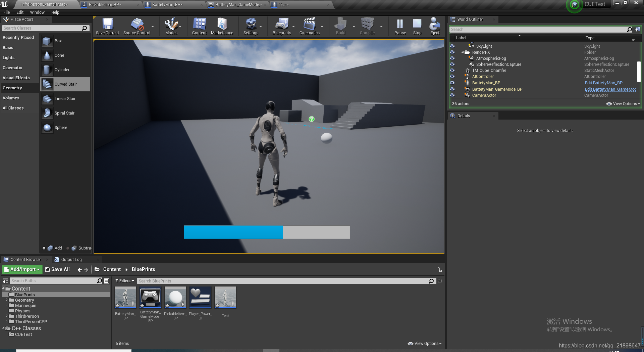Stop the play-in-editor session
The height and width of the screenshot is (352, 644).
click(417, 26)
